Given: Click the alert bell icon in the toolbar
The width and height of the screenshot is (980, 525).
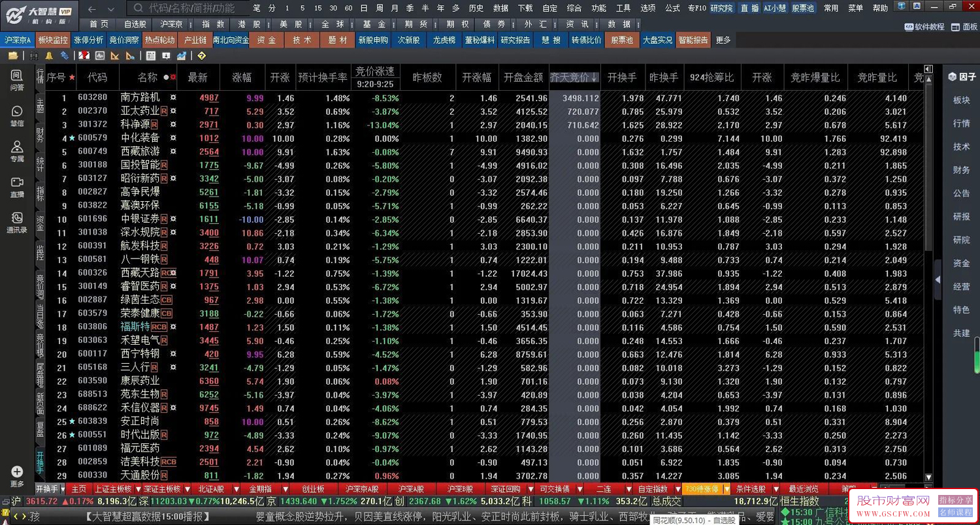Looking at the screenshot, I should click(49, 56).
